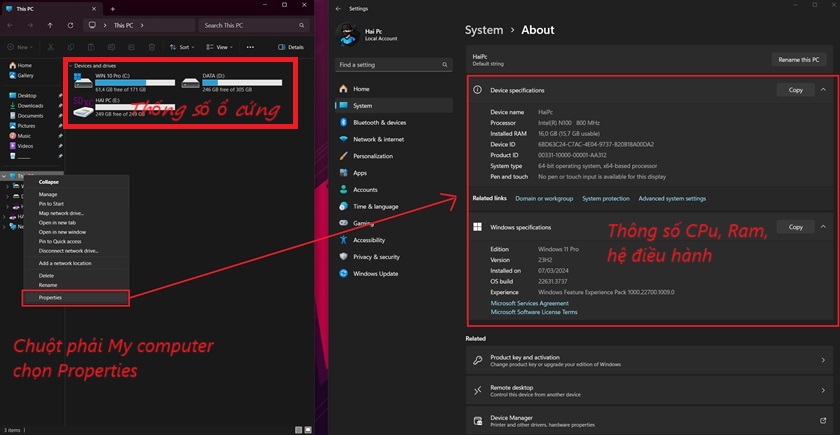Select the Personalization settings icon
The image size is (840, 435).
[x=343, y=156]
